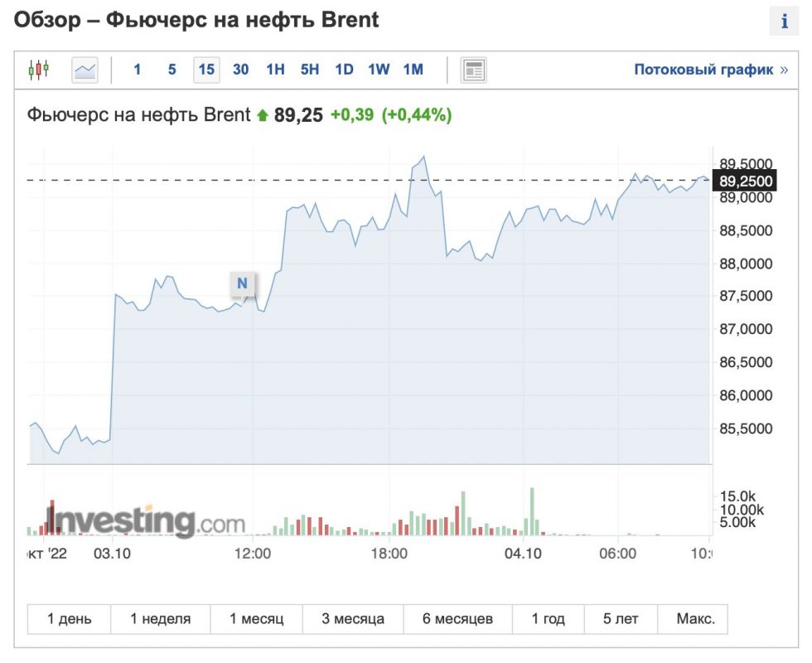This screenshot has width=812, height=663.
Task: Open the news panel icon in toolbar
Action: coord(474,70)
